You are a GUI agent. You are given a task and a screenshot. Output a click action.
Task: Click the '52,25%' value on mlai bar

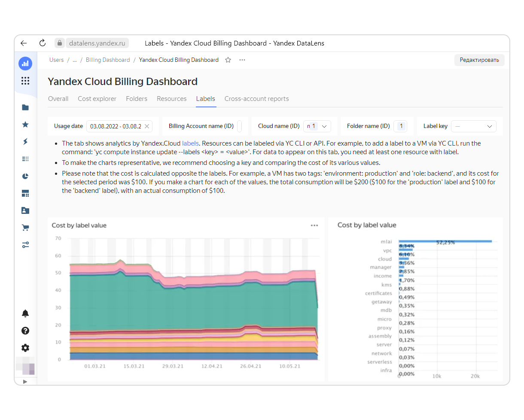click(445, 242)
